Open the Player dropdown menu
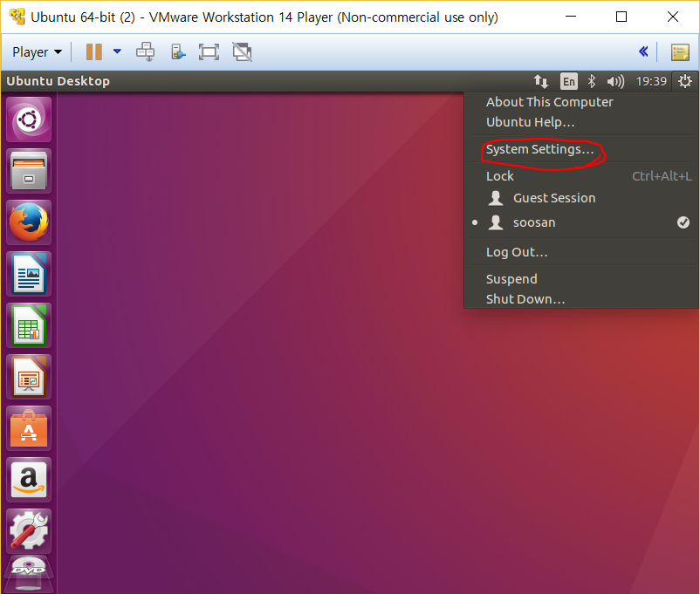 37,52
